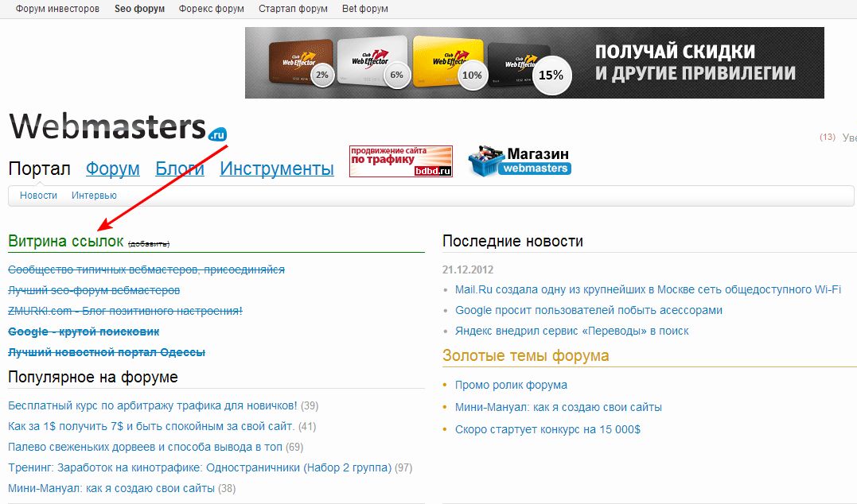This screenshot has height=504, width=857.
Task: Go to Форум инвесторов in top bar
Action: [x=57, y=10]
